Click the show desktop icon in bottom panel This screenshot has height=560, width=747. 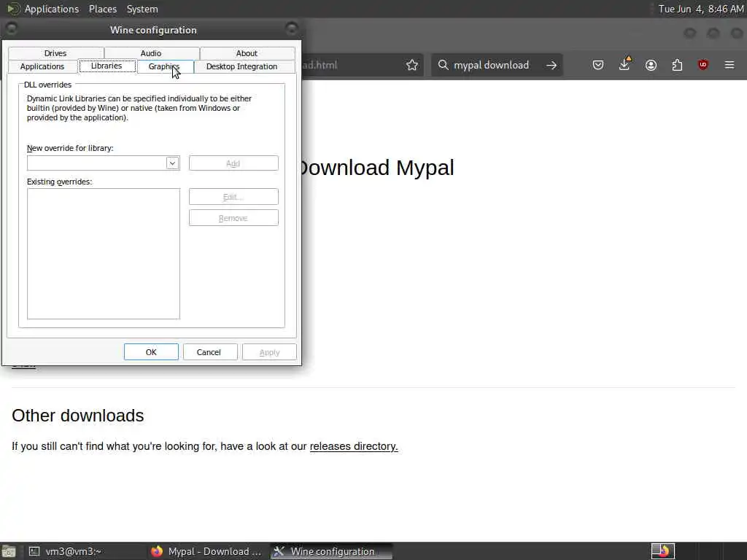[x=9, y=551]
